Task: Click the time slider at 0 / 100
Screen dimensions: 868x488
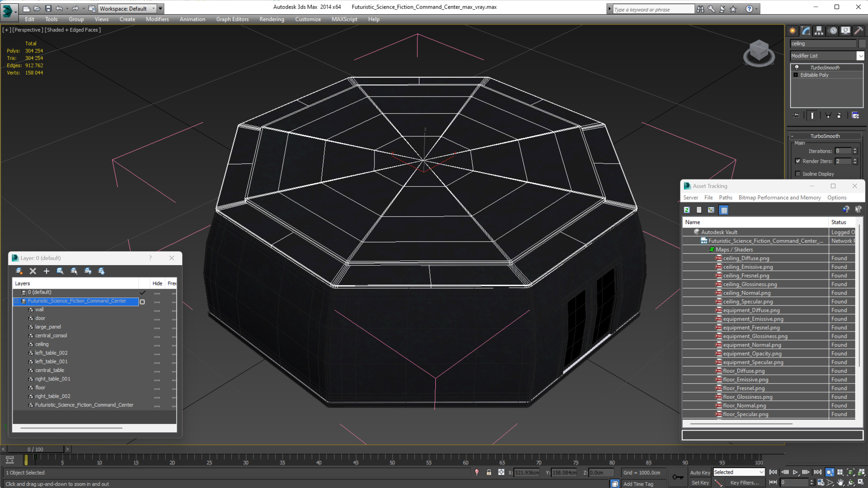Action: coord(35,449)
